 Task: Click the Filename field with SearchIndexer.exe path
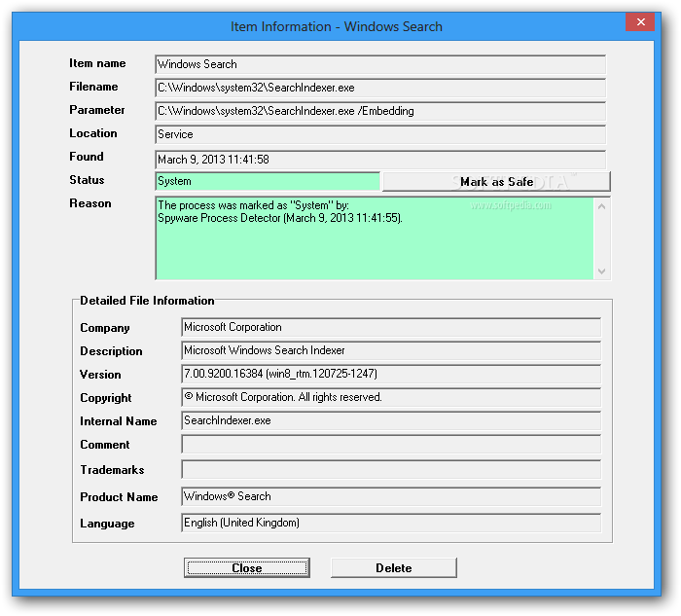pyautogui.click(x=380, y=88)
